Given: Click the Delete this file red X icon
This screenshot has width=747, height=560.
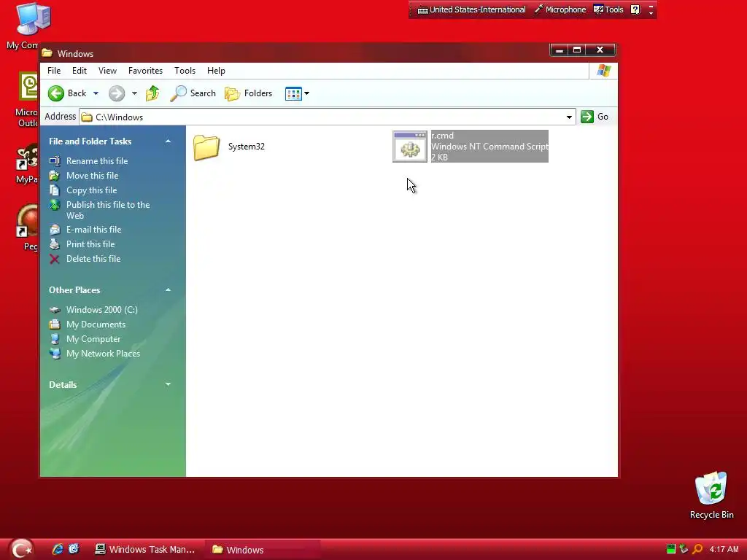Looking at the screenshot, I should point(55,259).
